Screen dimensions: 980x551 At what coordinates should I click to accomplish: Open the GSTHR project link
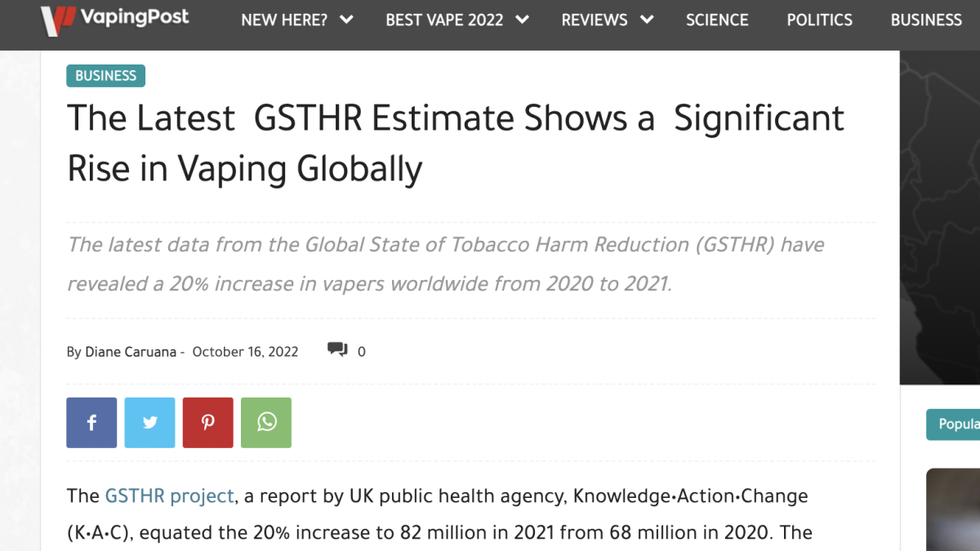pyautogui.click(x=170, y=496)
